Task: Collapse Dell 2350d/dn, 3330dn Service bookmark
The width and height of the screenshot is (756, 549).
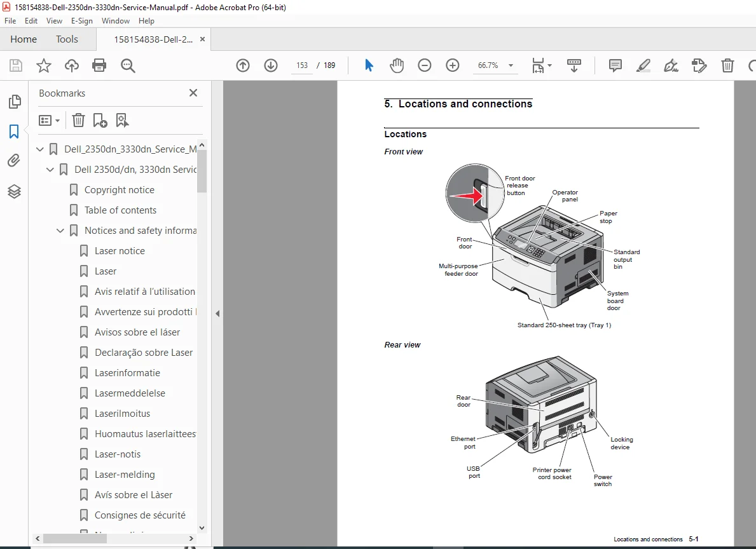Action: 50,170
